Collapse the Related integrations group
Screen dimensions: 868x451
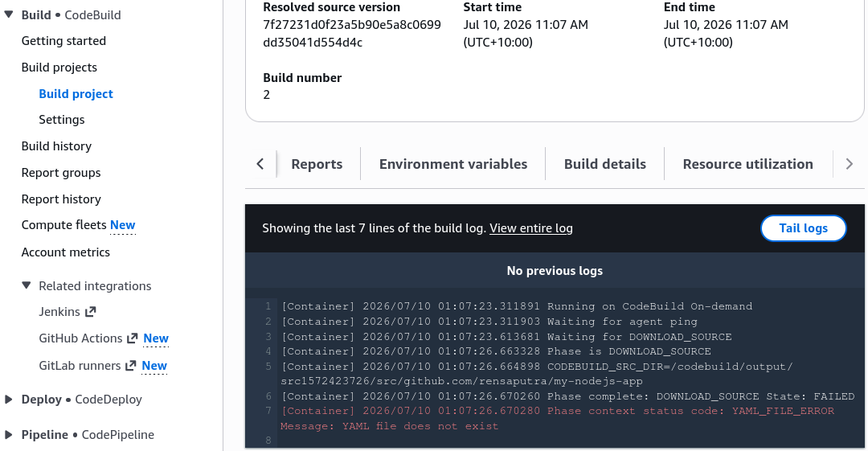click(27, 285)
